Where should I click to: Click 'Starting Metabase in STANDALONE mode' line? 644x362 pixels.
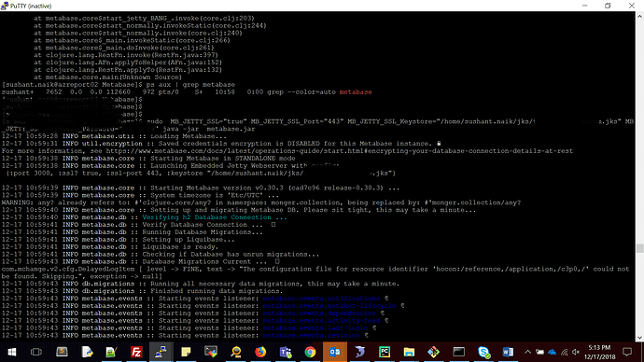(148, 159)
